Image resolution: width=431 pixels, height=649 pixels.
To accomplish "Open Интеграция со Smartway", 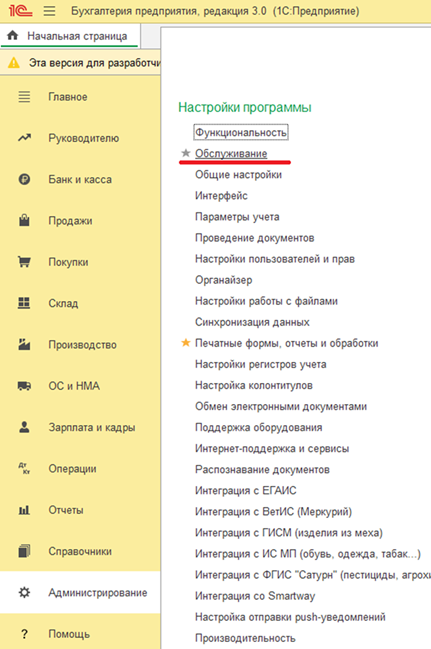I will tap(255, 596).
